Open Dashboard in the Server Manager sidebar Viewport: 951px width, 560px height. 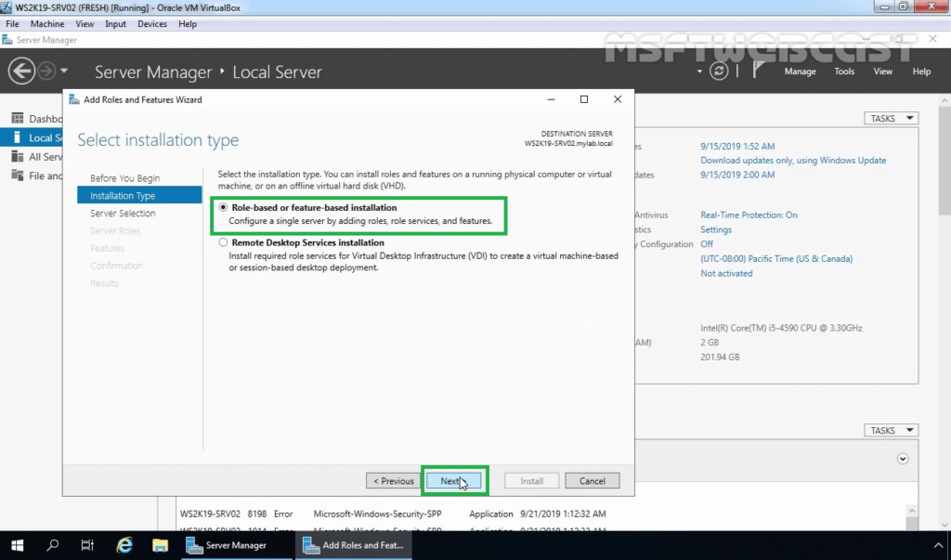pos(46,118)
